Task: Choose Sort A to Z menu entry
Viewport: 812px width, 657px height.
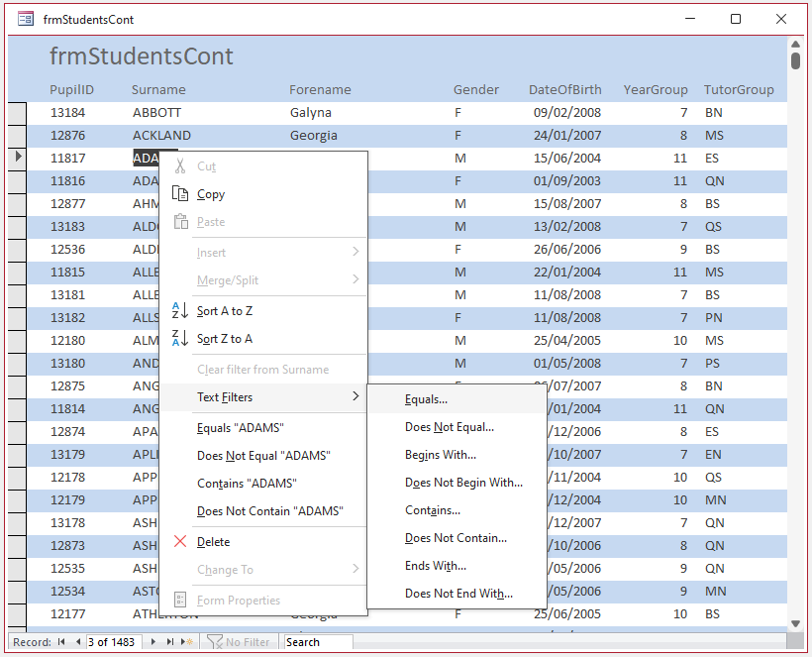Action: pos(263,311)
